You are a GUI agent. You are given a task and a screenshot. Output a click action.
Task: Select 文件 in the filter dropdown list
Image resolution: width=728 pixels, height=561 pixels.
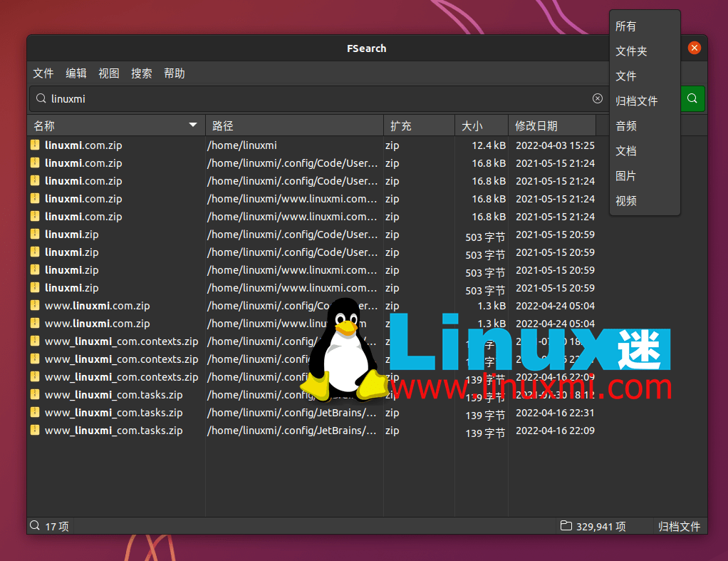645,76
